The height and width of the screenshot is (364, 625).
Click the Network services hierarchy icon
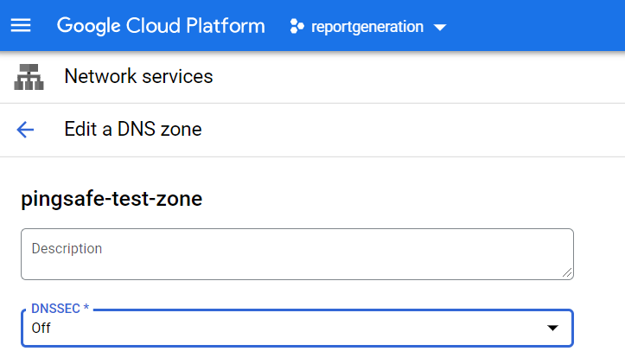coord(29,78)
